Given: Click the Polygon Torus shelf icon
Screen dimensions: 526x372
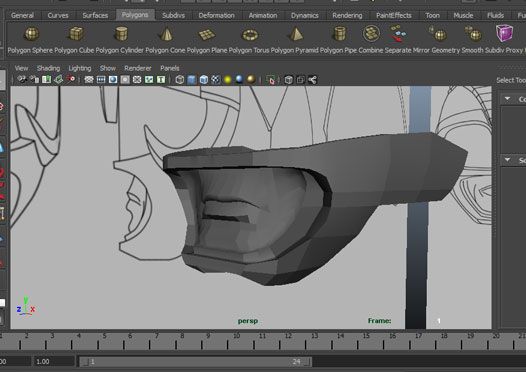Looking at the screenshot, I should (x=250, y=35).
